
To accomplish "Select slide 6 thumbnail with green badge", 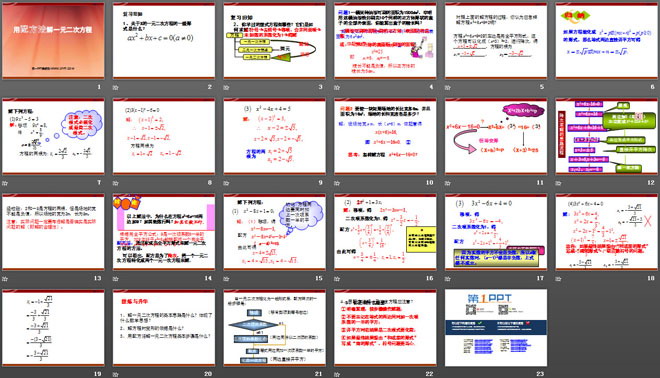I will click(x=607, y=41).
